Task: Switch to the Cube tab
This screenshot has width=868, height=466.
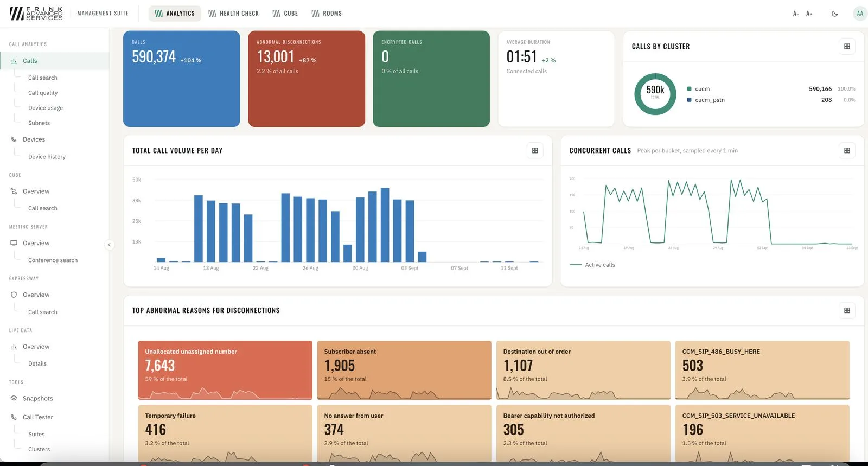Action: 285,14
